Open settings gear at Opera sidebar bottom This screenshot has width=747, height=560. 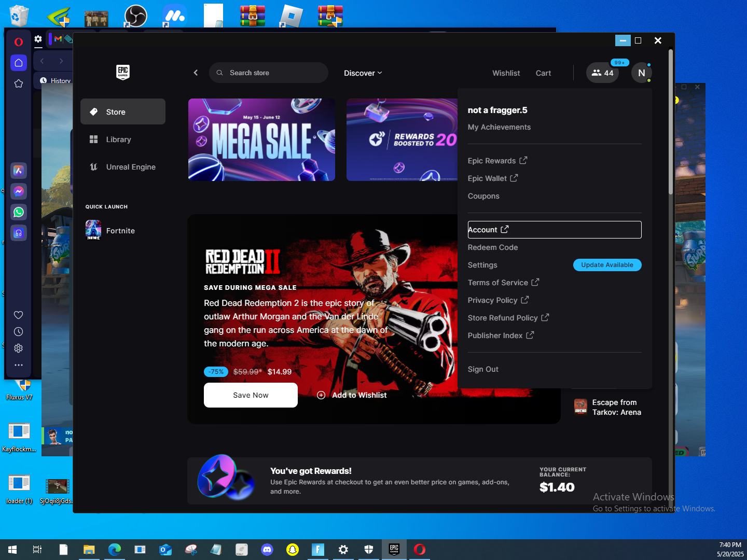[x=19, y=348]
